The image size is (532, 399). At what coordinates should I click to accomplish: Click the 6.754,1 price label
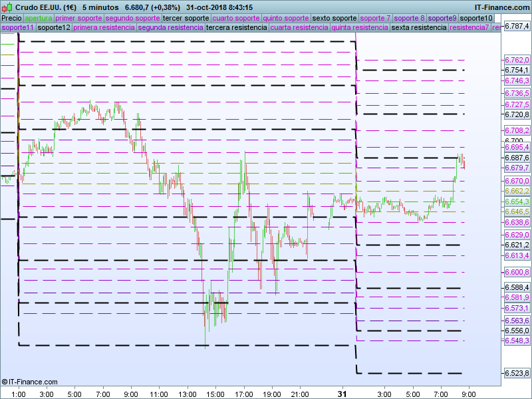tap(517, 70)
